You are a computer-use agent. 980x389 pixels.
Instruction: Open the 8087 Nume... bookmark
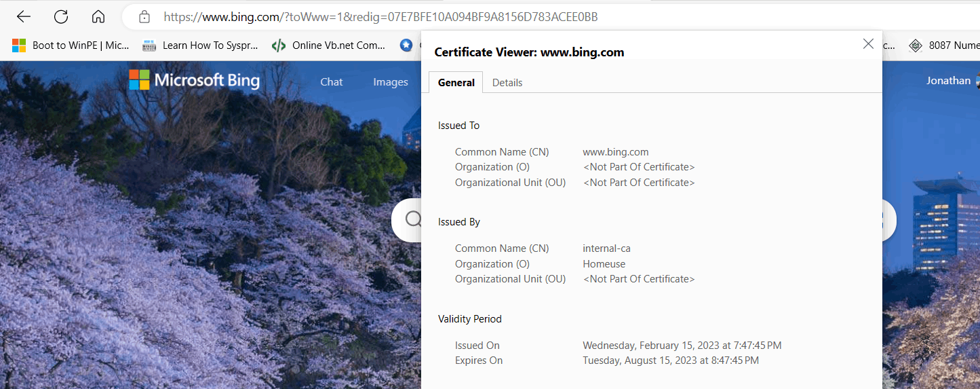pos(944,45)
